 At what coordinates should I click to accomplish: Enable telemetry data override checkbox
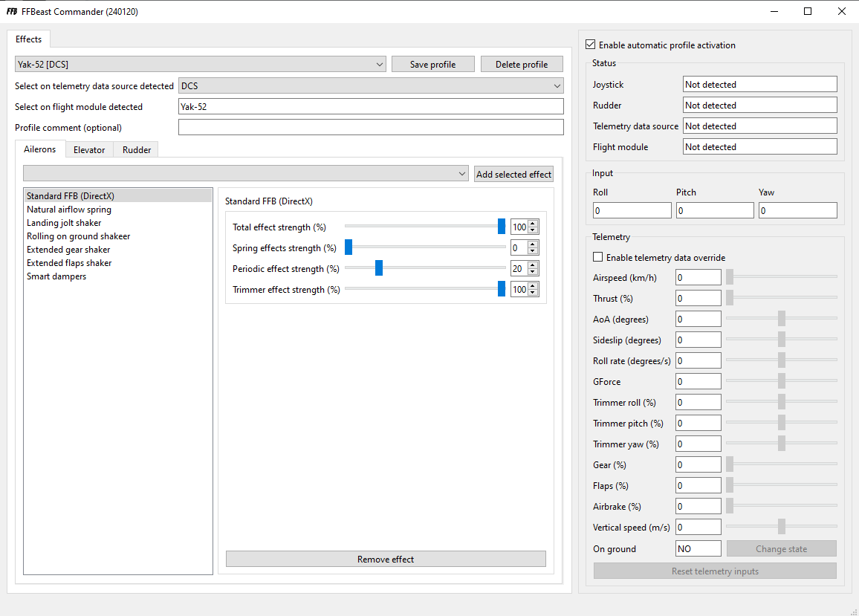click(597, 257)
